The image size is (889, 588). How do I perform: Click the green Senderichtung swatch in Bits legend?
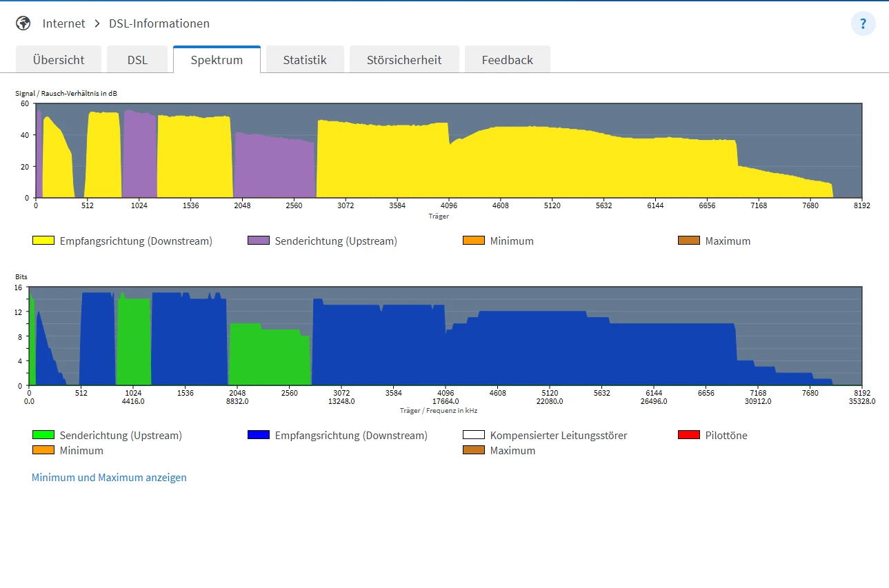pyautogui.click(x=43, y=435)
